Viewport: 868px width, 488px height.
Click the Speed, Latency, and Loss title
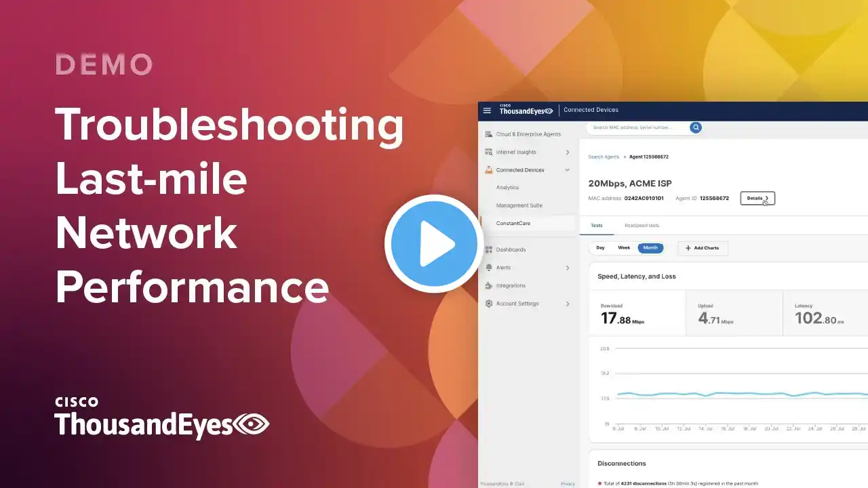coord(637,277)
